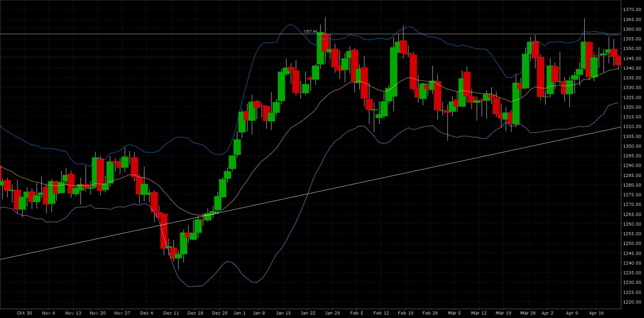The width and height of the screenshot is (644, 318).
Task: Click the Nov 20 date label
Action: click(x=98, y=312)
